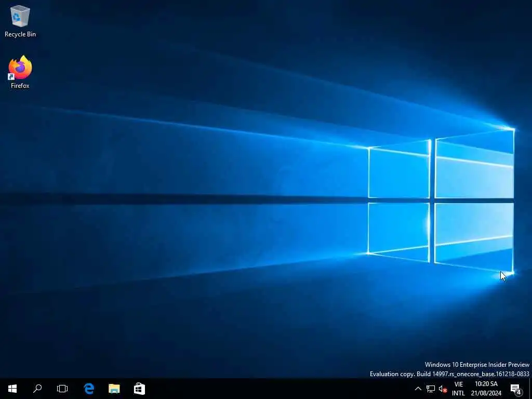Open Task View on taskbar

pyautogui.click(x=62, y=389)
